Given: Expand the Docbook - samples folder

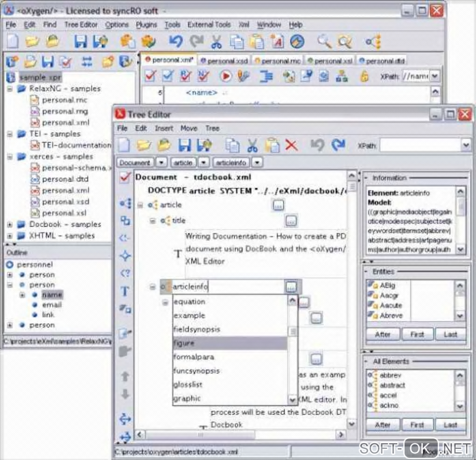Looking at the screenshot, I should tap(10, 224).
